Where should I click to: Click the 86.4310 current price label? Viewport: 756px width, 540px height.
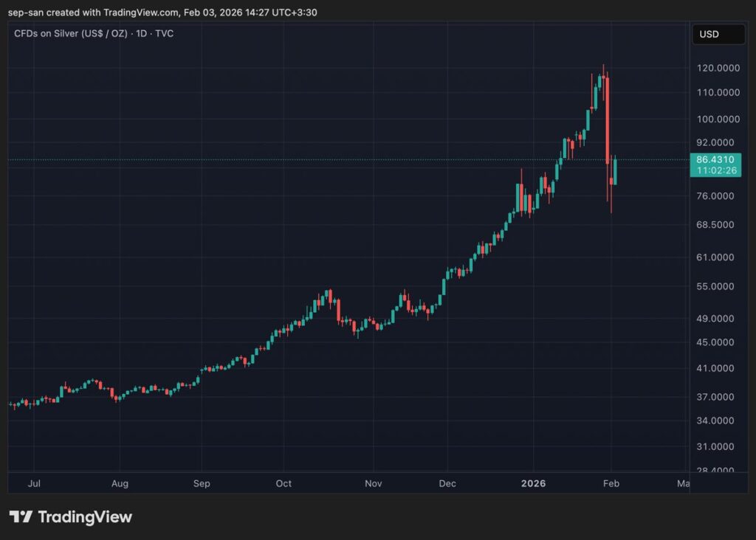click(x=715, y=158)
